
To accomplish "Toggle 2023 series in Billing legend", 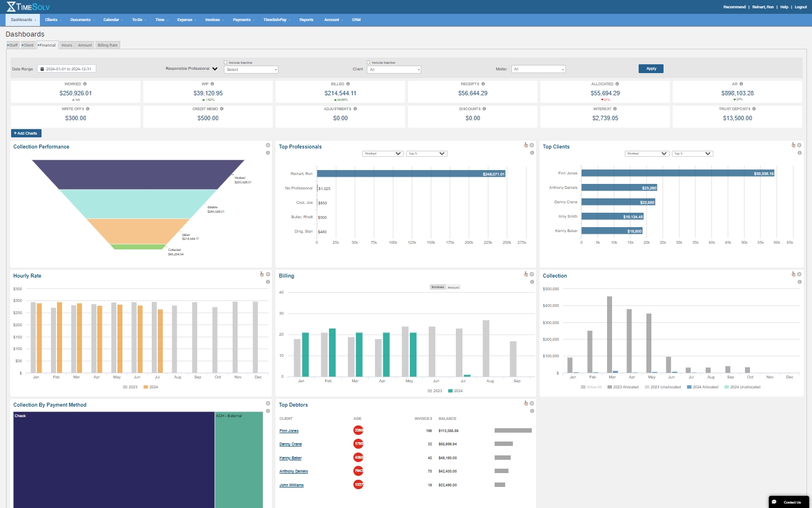I will [x=435, y=391].
